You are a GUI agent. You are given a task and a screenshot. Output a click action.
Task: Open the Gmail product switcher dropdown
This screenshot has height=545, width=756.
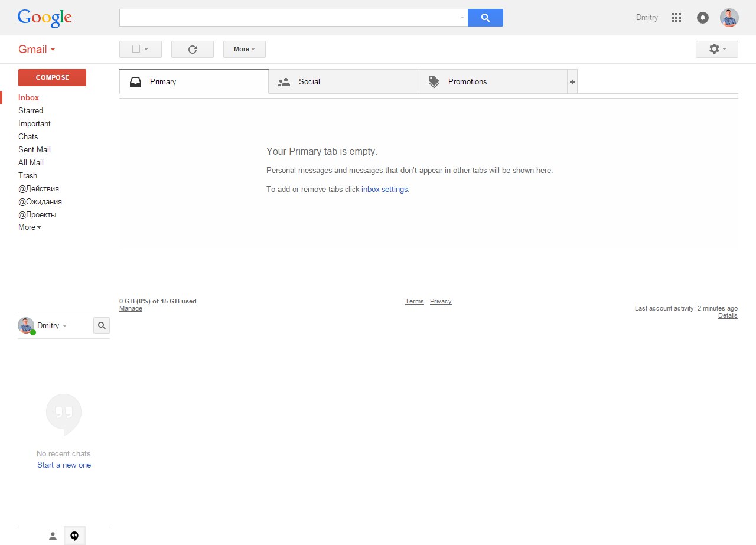coord(37,50)
